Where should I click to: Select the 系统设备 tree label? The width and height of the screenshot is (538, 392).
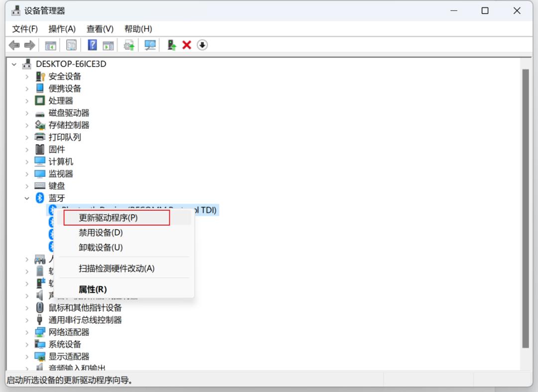click(x=64, y=344)
